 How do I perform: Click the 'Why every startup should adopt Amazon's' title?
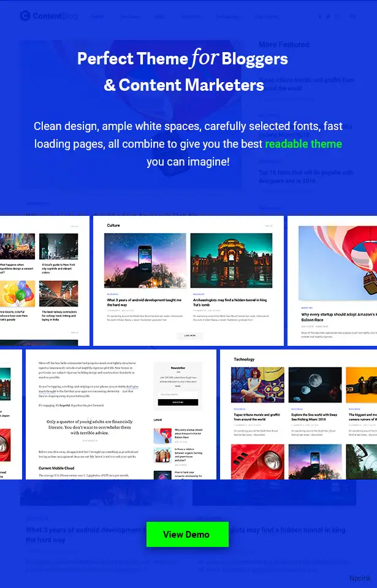pyautogui.click(x=337, y=316)
